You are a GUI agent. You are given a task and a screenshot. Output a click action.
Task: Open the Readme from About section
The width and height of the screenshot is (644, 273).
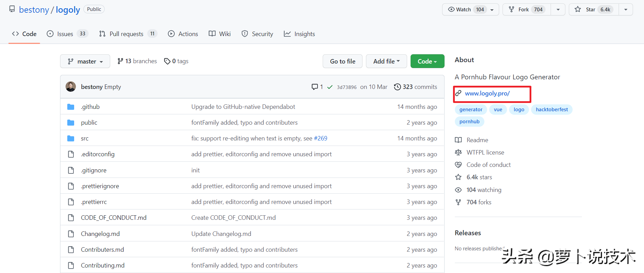pos(477,140)
